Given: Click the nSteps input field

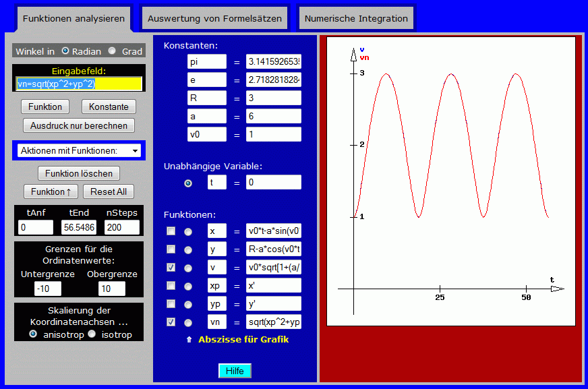Looking at the screenshot, I should pos(122,228).
